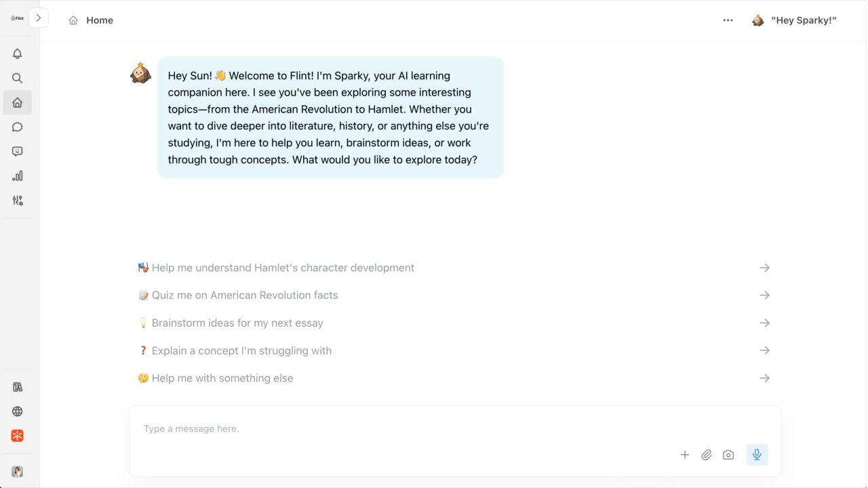Toggle the microphone voice input button
Image resolution: width=868 pixels, height=488 pixels.
[x=757, y=455]
